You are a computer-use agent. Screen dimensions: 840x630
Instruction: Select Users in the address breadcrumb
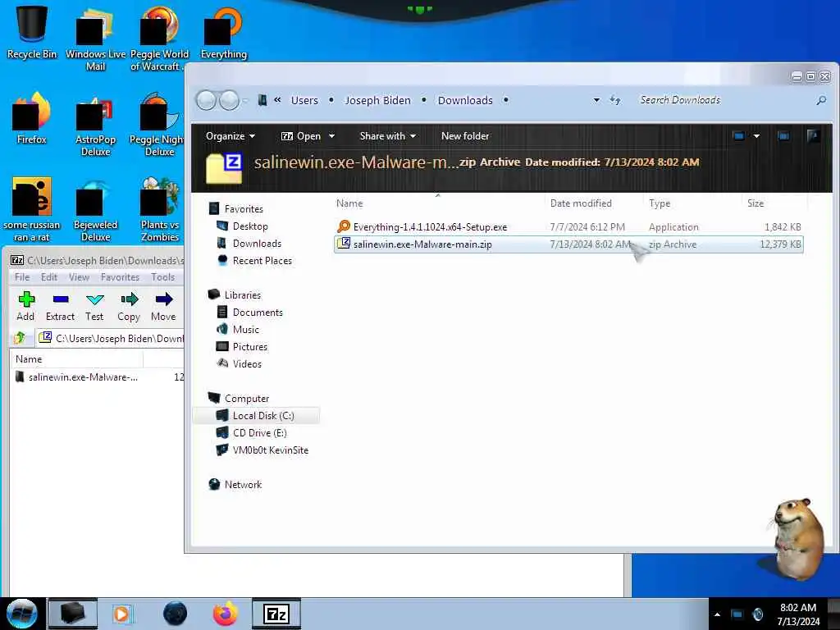click(x=304, y=100)
